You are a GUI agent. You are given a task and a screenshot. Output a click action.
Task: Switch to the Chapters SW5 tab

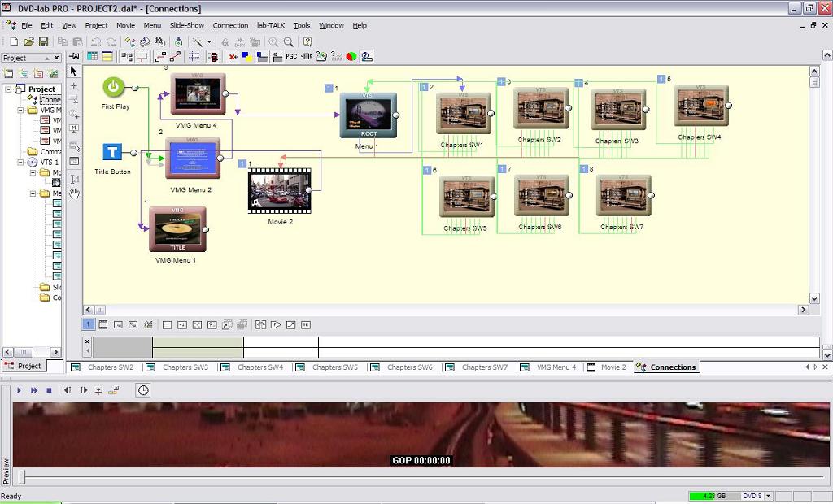click(329, 367)
